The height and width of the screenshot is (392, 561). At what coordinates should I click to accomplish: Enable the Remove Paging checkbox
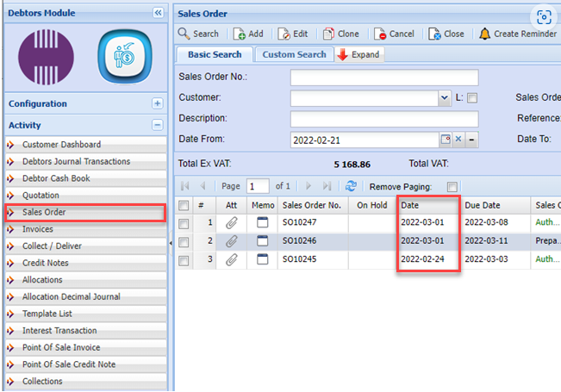click(x=452, y=186)
